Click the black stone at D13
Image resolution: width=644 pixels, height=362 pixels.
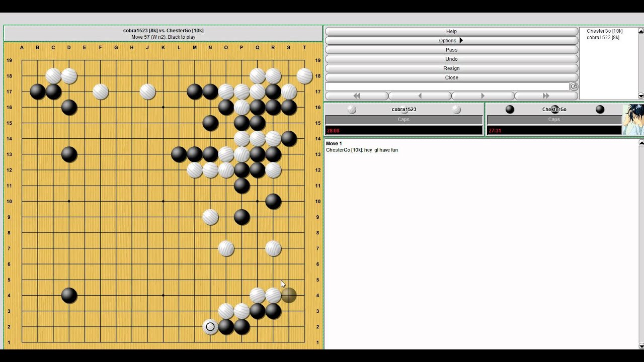[x=69, y=154]
